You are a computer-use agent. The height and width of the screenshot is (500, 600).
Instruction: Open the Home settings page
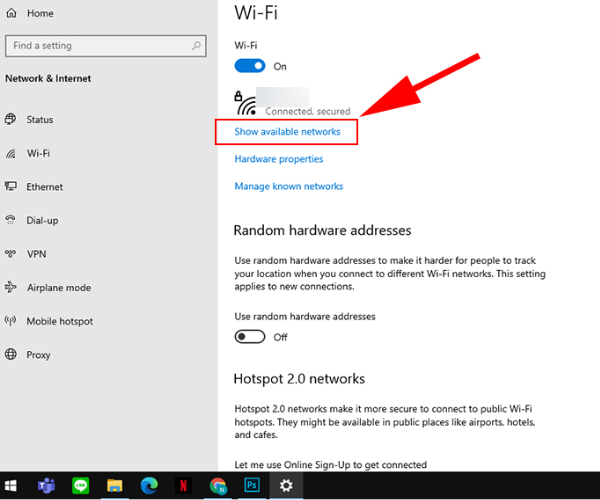(29, 13)
